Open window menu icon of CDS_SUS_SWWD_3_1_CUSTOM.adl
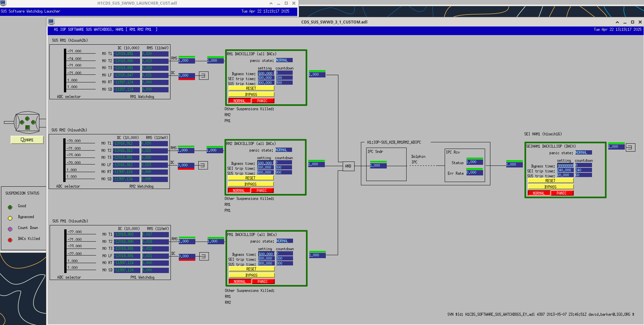644x325 pixels. [x=51, y=22]
